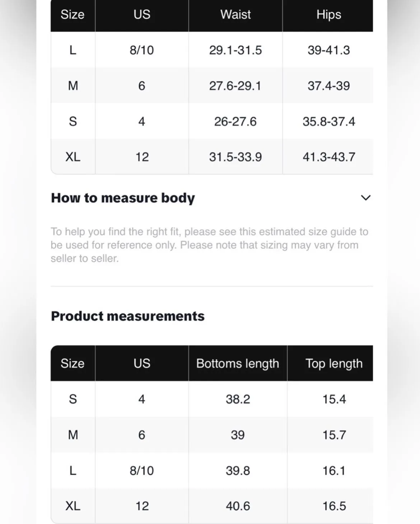
Task: Click top length value 16.5
Action: (334, 506)
